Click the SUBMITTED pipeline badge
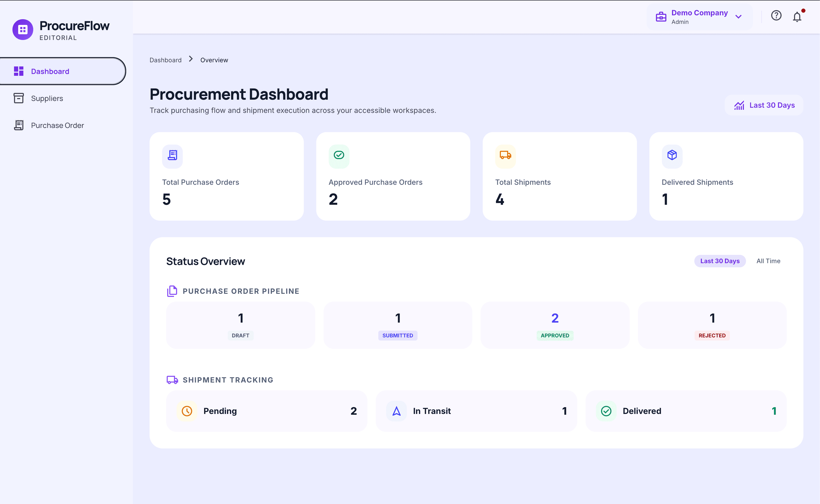This screenshot has height=504, width=820. pos(398,335)
